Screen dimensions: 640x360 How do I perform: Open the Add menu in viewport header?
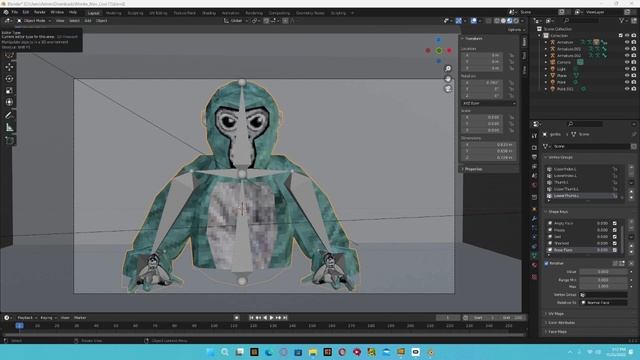point(88,20)
